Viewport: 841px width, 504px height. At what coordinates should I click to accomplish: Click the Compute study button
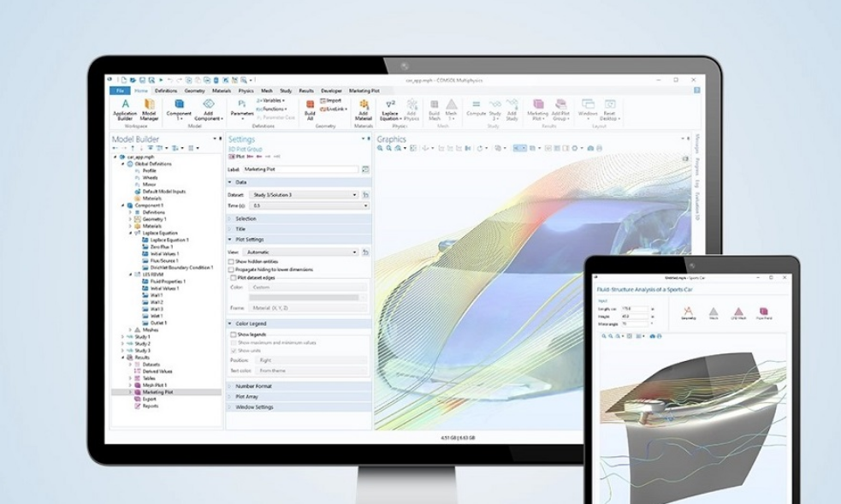point(476,108)
